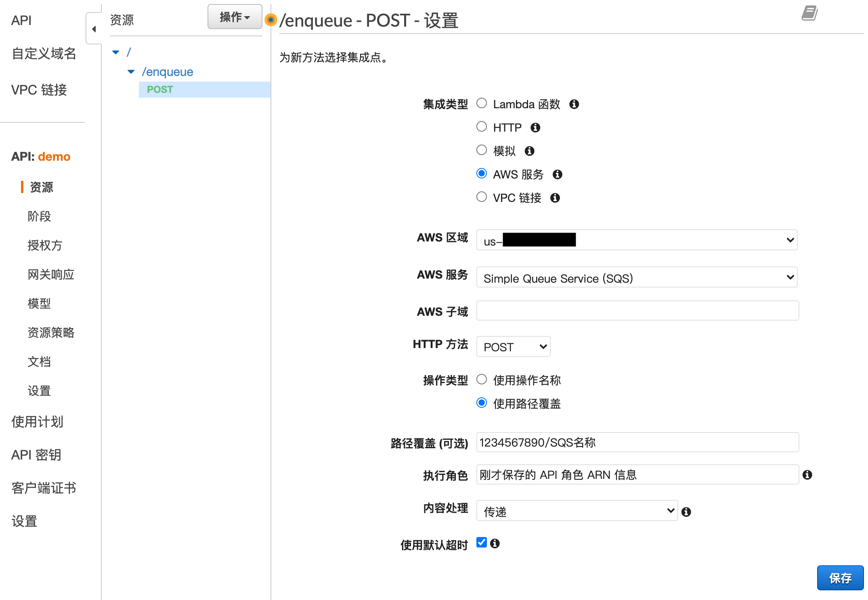Click the 保存 save button
The width and height of the screenshot is (868, 600).
840,578
